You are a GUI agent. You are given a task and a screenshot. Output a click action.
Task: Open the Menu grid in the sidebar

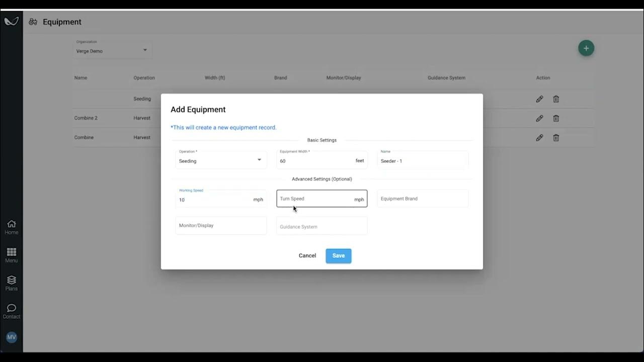tap(11, 255)
